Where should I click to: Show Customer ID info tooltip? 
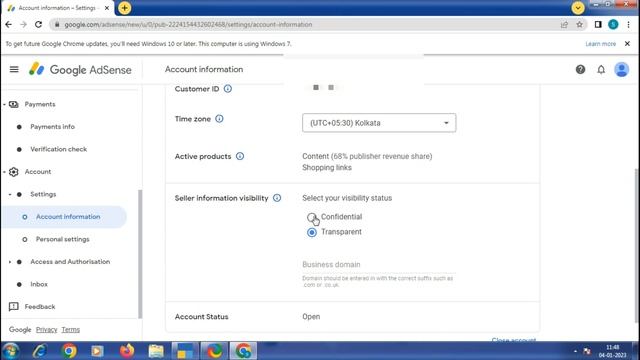pos(228,89)
